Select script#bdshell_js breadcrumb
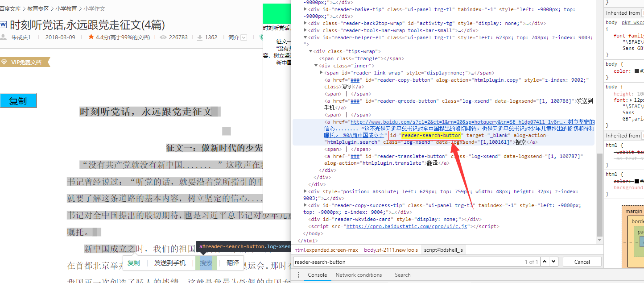Screen dimensions: 644x283 (x=443, y=250)
